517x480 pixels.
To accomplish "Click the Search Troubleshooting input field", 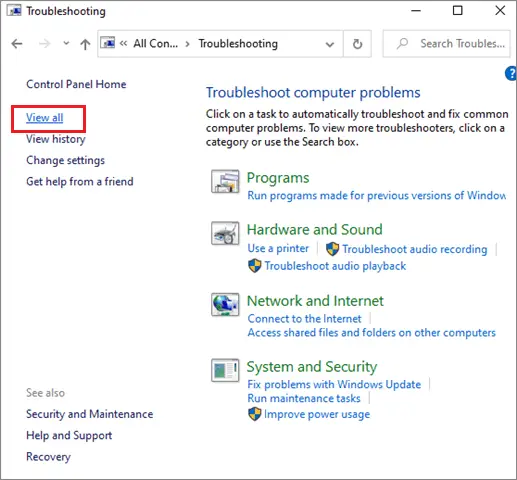I will (447, 44).
